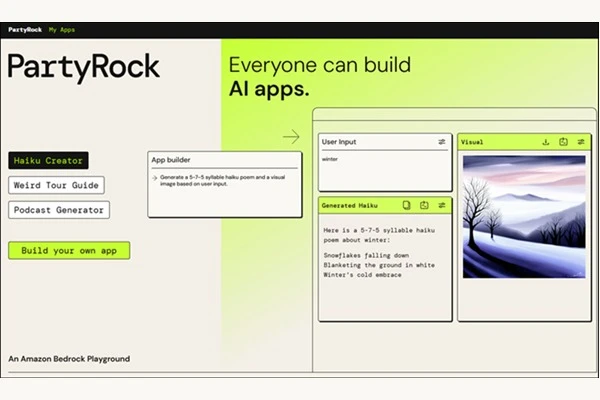
Task: Select the Haiku Creator example
Action: (x=48, y=160)
